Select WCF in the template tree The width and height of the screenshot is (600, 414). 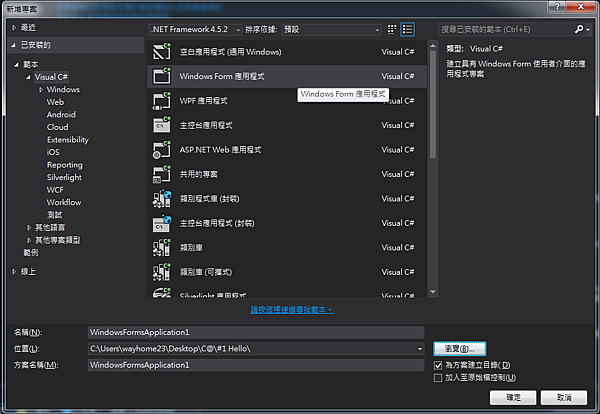tap(55, 190)
